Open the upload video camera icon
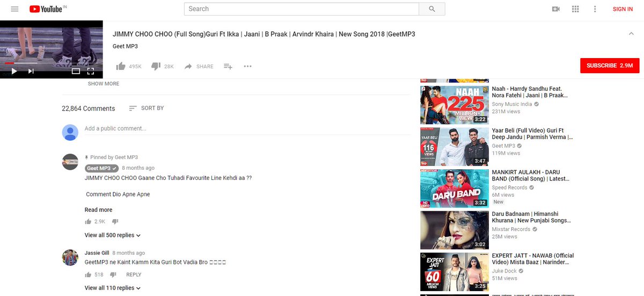The width and height of the screenshot is (644, 296). point(556,9)
